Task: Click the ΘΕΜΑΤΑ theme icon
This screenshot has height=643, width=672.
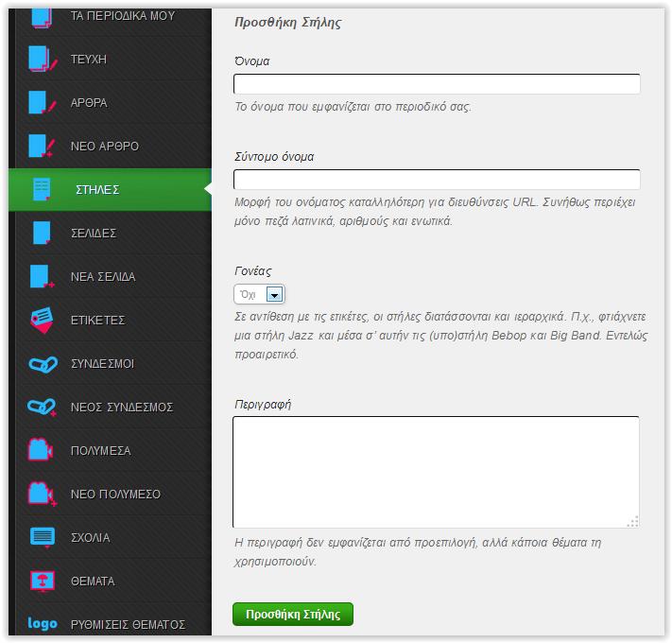Action: click(42, 582)
